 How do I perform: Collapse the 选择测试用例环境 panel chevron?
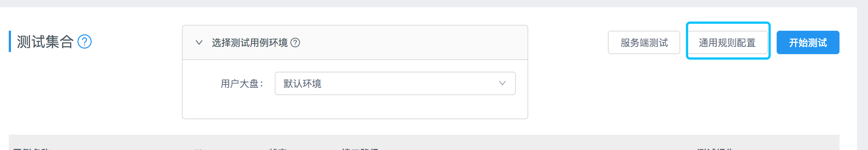pos(199,42)
